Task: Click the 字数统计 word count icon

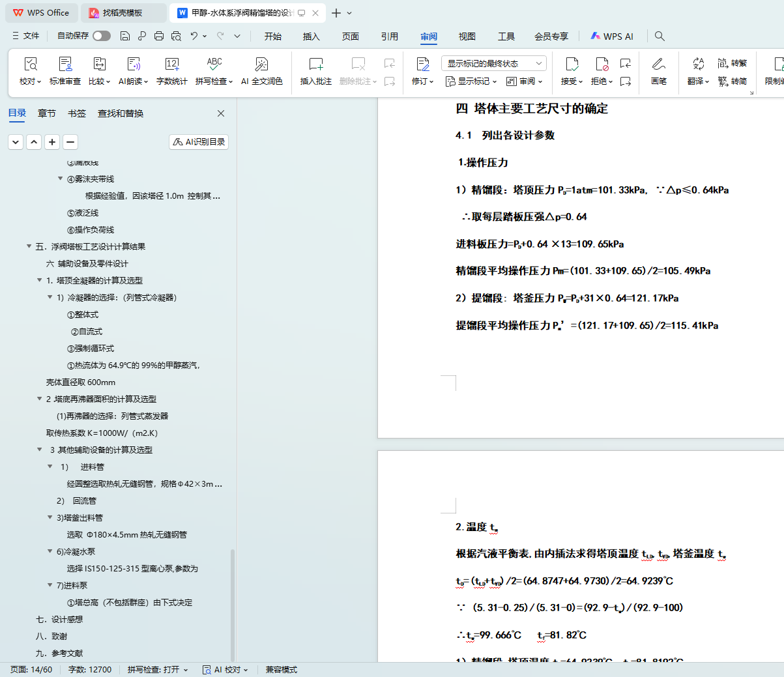Action: [x=171, y=65]
